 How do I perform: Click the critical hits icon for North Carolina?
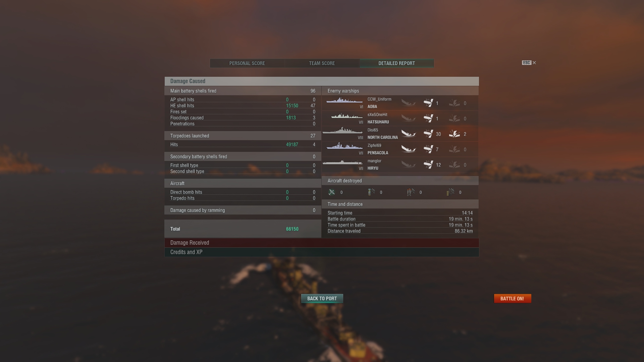(x=454, y=134)
